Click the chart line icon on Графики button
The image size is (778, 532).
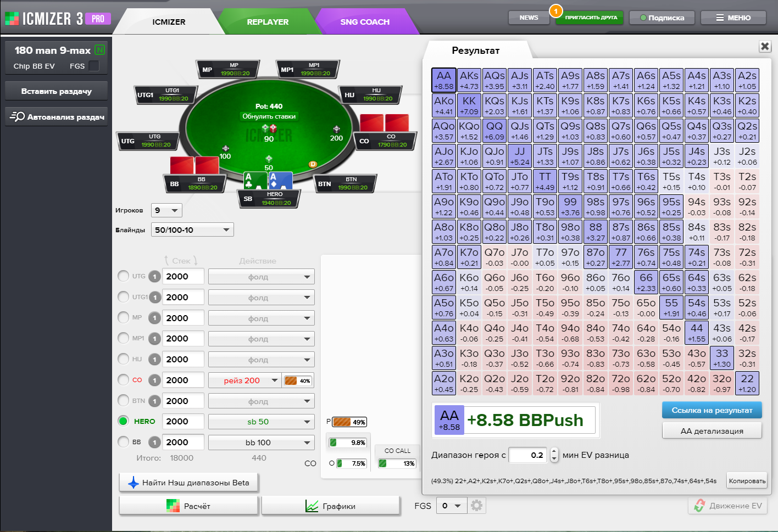312,506
